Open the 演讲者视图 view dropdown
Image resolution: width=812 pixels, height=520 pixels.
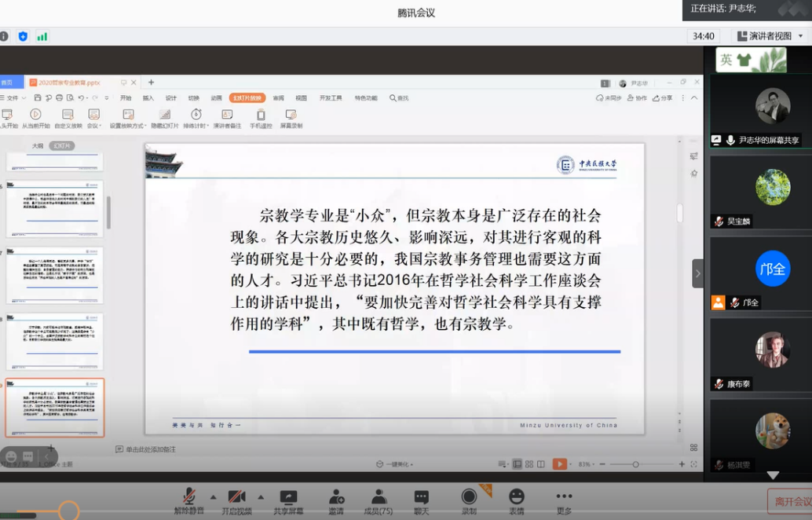770,36
